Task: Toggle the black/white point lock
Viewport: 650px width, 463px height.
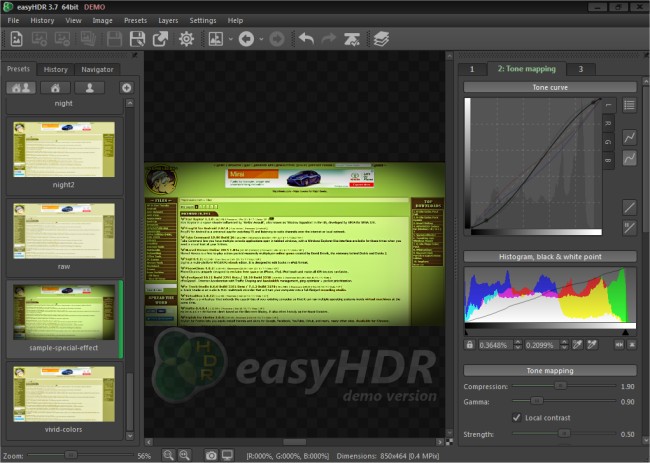Action: [x=470, y=345]
